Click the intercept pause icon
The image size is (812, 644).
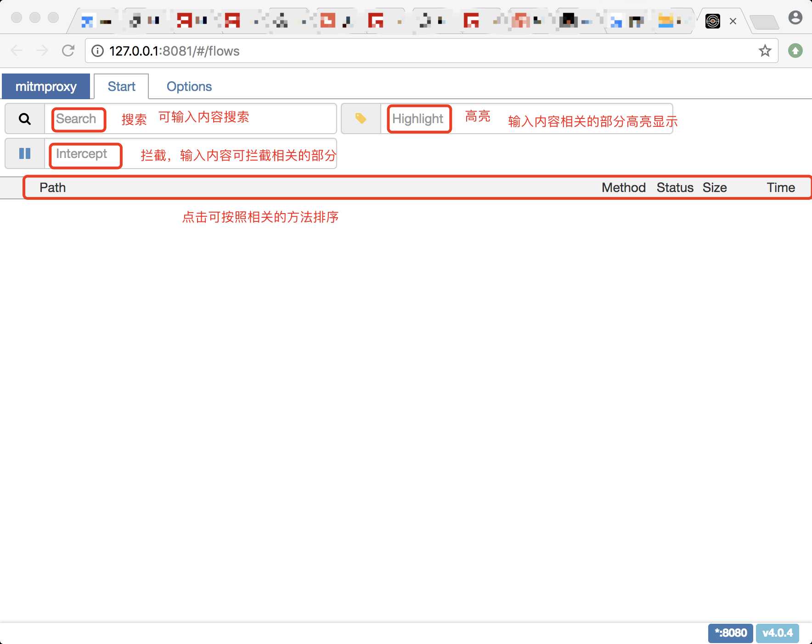(x=25, y=153)
